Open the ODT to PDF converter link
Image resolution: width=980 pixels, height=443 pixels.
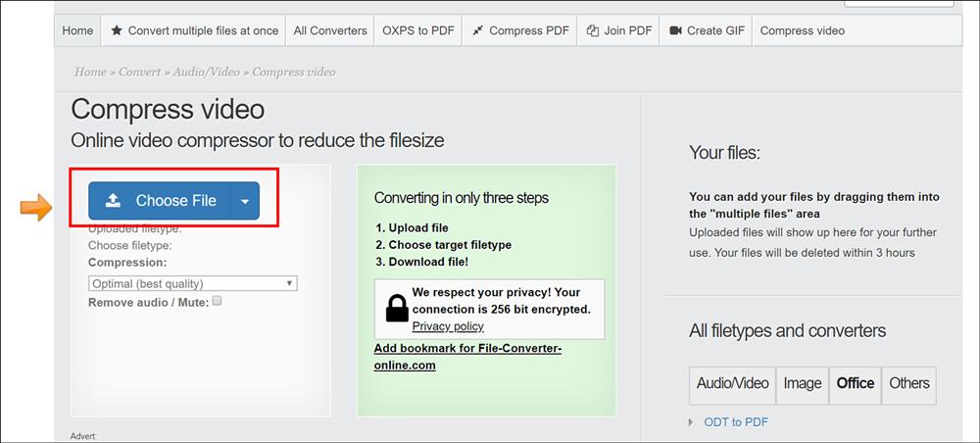736,422
